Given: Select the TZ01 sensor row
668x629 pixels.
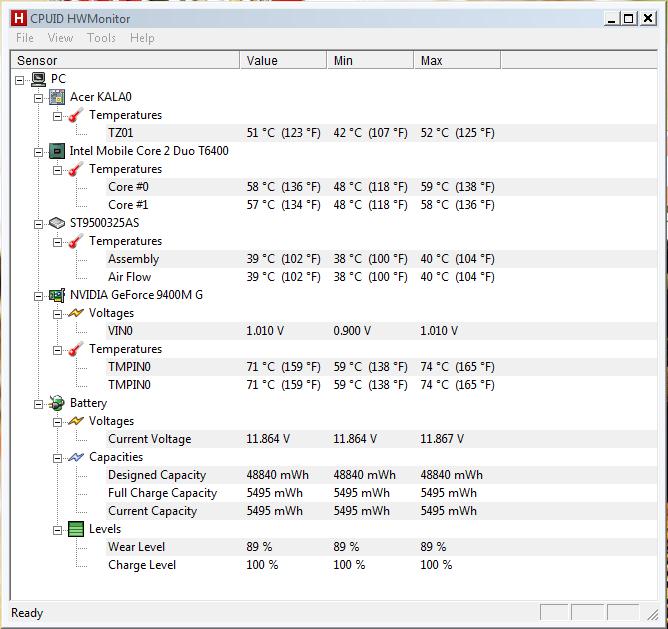Looking at the screenshot, I should pos(381,133).
